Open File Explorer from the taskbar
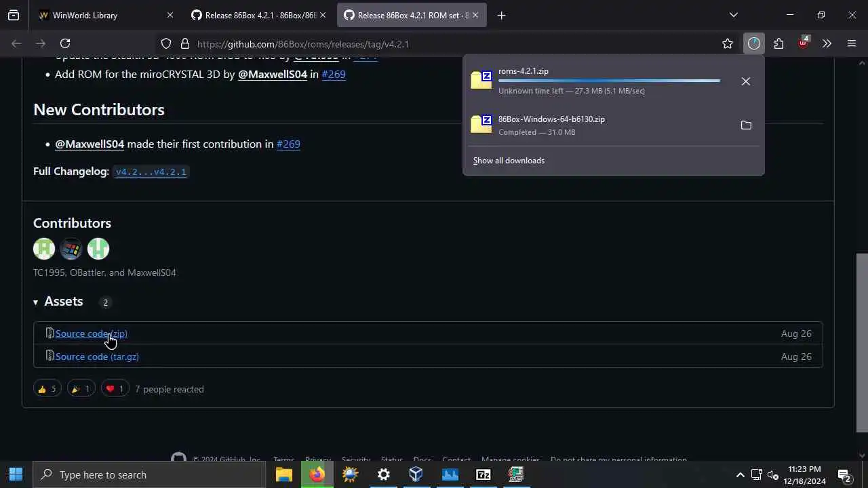868x488 pixels. [284, 474]
